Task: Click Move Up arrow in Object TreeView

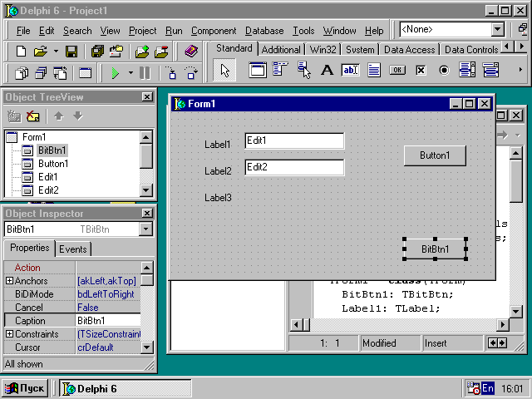Action: pyautogui.click(x=59, y=116)
